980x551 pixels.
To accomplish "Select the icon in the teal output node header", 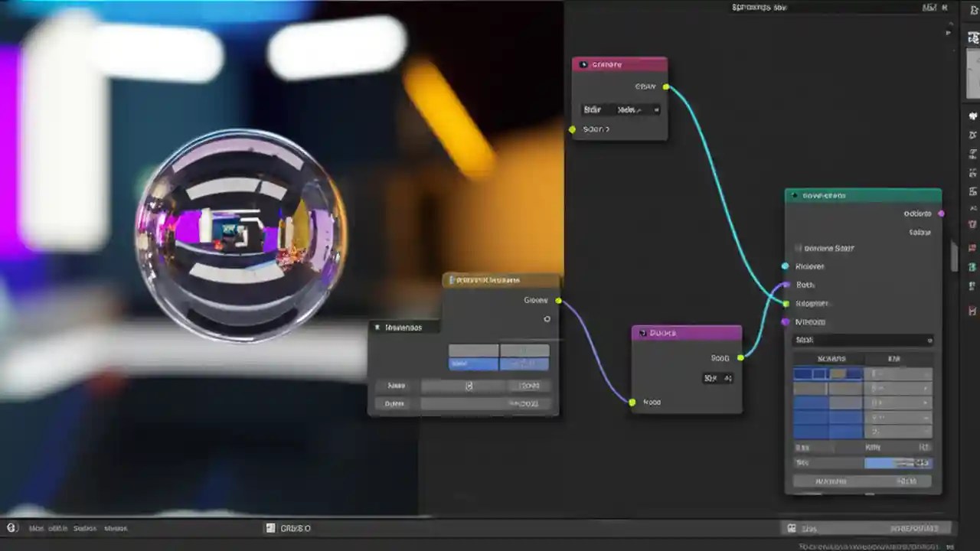I will click(794, 194).
